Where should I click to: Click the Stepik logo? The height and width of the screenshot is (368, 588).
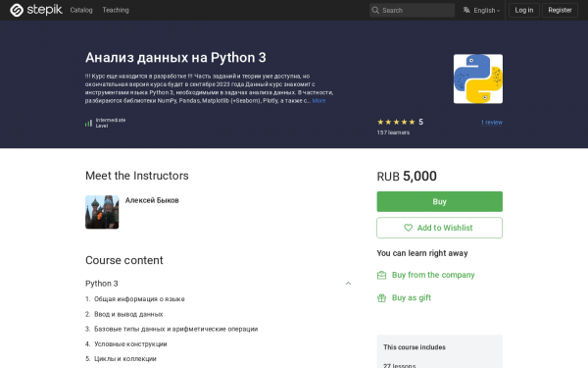pyautogui.click(x=36, y=10)
